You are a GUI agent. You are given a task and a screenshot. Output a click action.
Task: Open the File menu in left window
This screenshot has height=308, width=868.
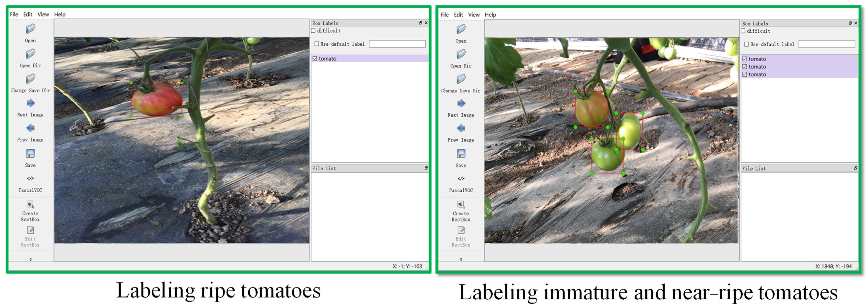[14, 15]
